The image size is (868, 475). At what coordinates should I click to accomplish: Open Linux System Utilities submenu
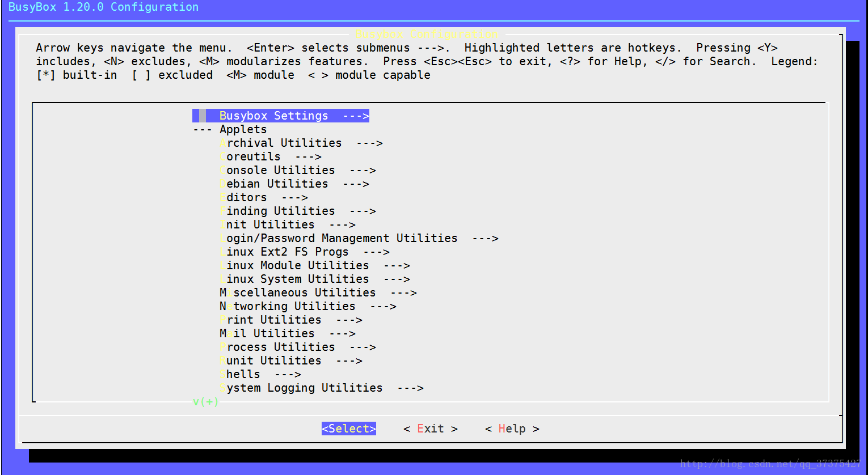click(315, 279)
